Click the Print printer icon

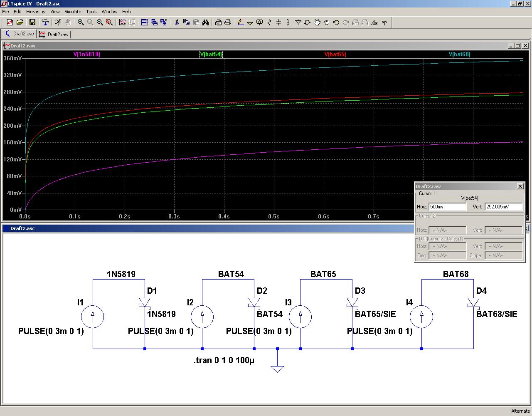(x=228, y=22)
